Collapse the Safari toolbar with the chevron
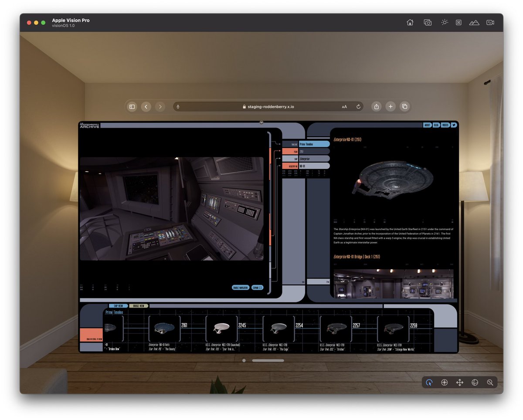 [x=261, y=122]
